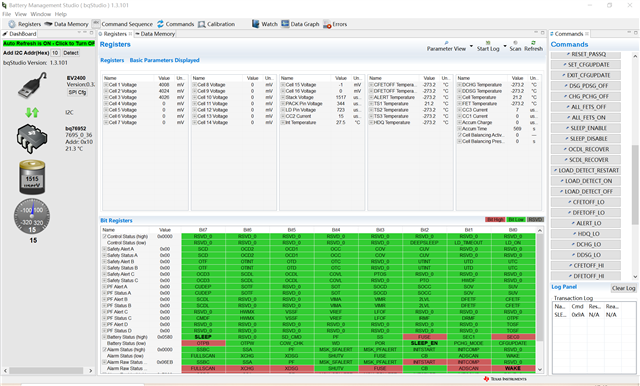This screenshot has width=640, height=386.
Task: Open Data Memory from the main toolbar
Action: pos(66,24)
